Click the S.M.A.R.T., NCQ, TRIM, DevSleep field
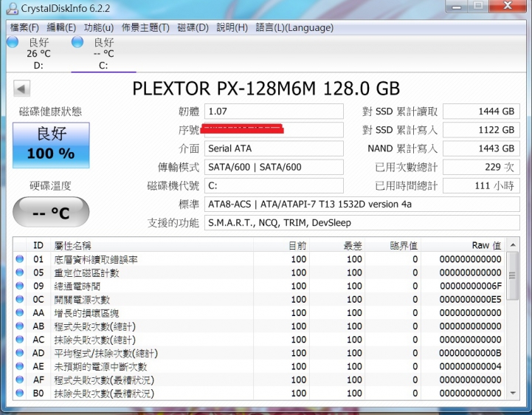532x415 pixels. (362, 223)
